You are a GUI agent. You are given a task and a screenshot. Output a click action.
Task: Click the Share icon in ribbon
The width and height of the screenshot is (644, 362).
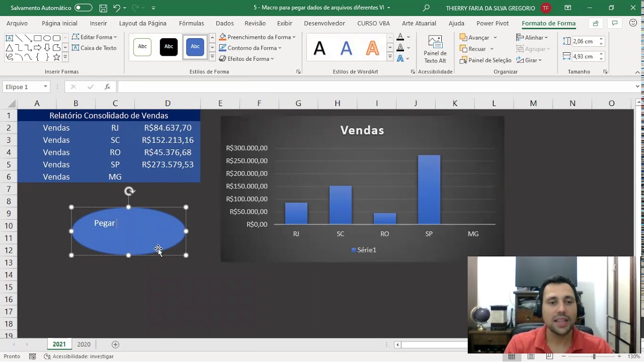coord(596,23)
